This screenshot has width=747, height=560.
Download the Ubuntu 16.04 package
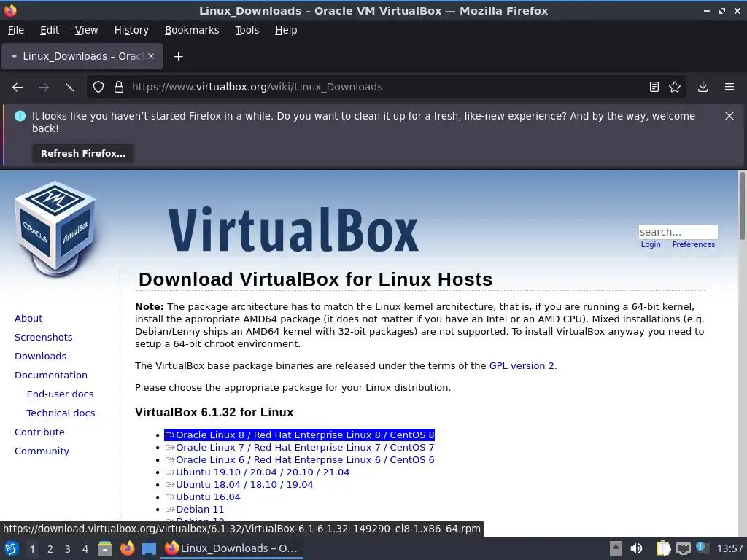tap(203, 497)
